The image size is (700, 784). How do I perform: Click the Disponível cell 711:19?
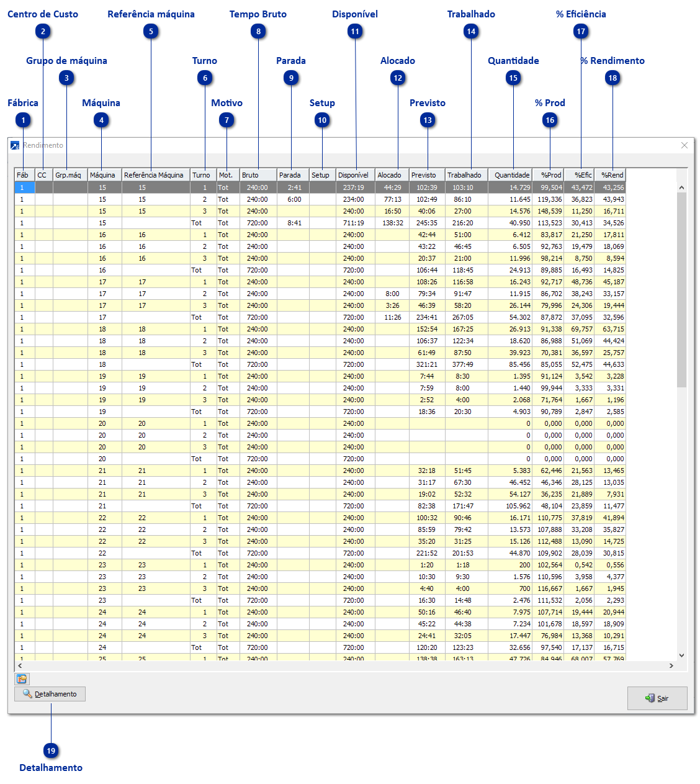(356, 223)
